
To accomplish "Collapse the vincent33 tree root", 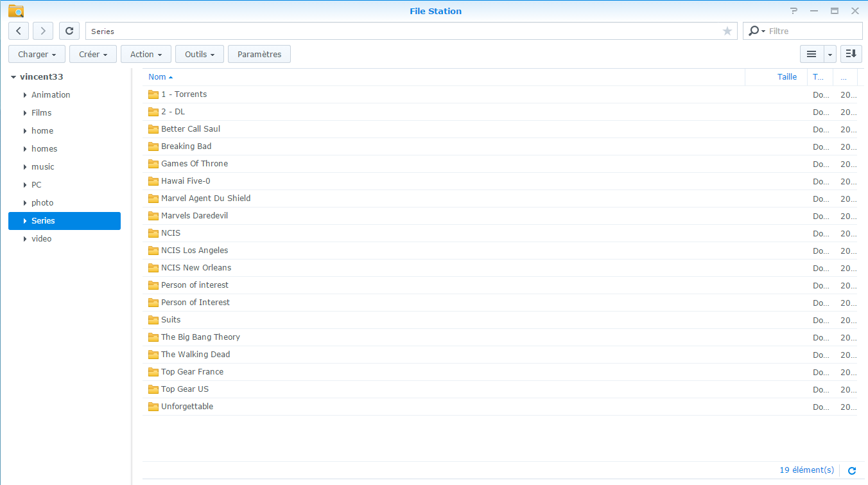I will 13,77.
